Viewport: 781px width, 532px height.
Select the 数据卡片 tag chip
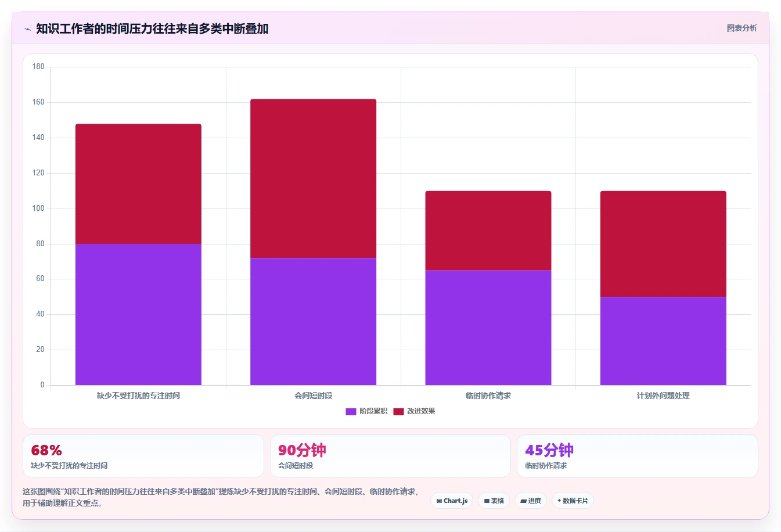click(573, 501)
